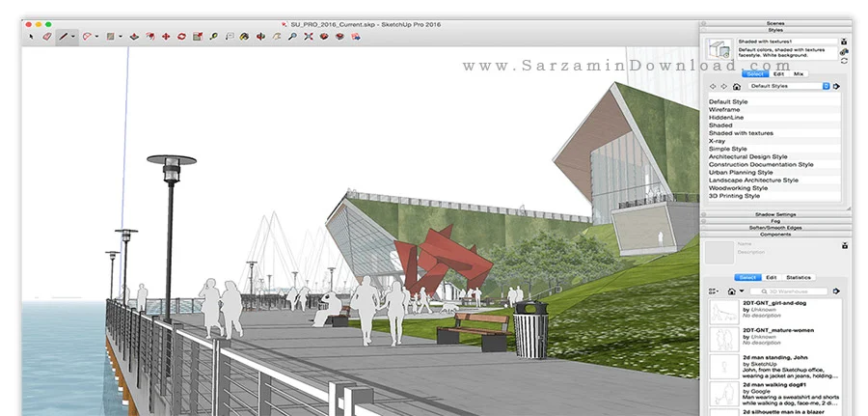
Task: Choose the X-ray style entry
Action: tap(717, 141)
